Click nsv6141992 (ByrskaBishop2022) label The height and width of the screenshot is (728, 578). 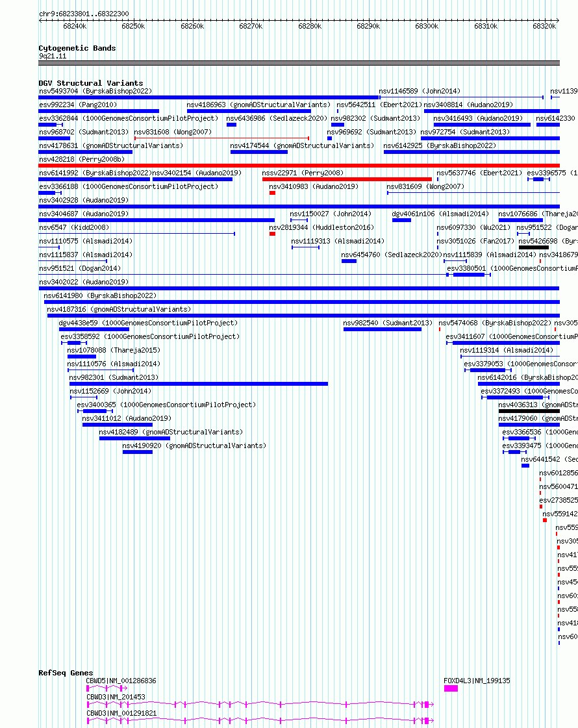pyautogui.click(x=95, y=173)
